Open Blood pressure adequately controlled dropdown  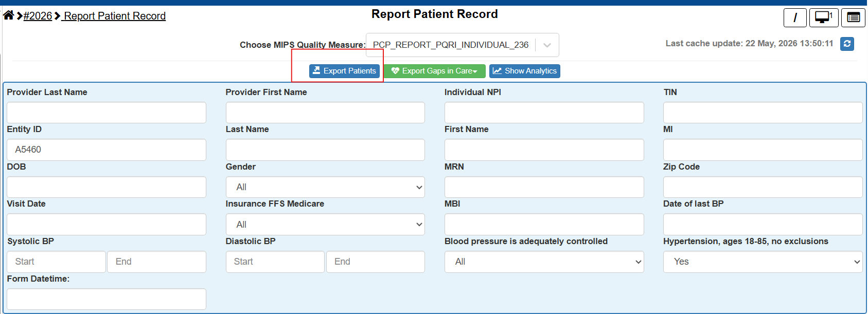point(544,262)
